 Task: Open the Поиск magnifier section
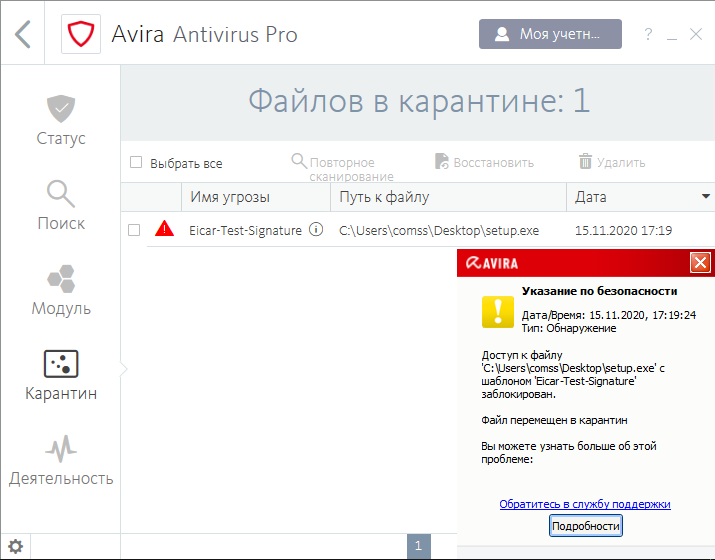tap(61, 206)
